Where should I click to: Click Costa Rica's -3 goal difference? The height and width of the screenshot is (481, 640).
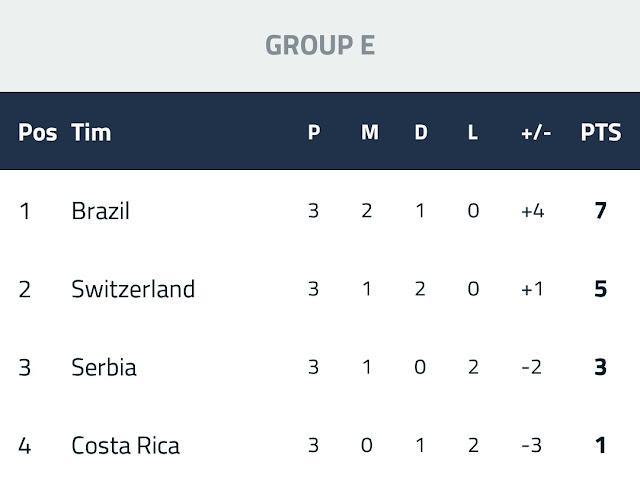click(x=531, y=445)
